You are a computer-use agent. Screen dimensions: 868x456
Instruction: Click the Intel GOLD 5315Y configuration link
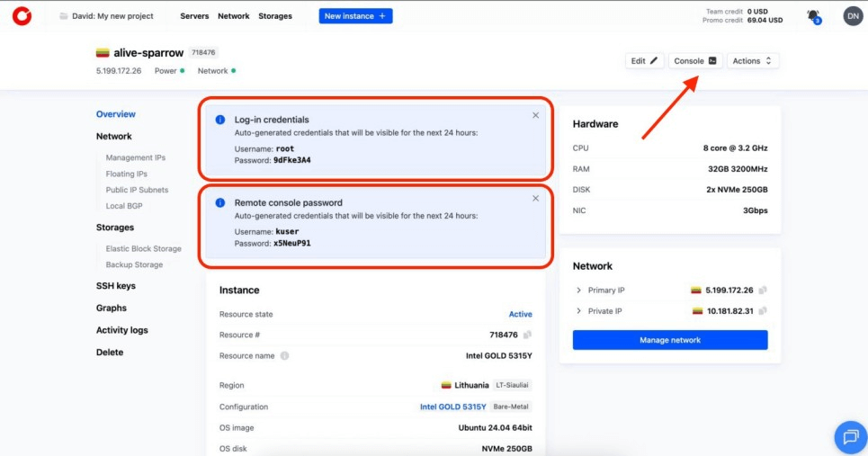coord(452,407)
